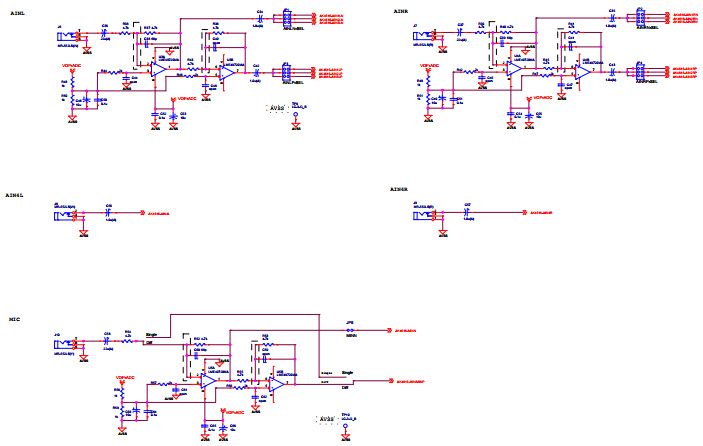Select the capacitor beside the AIN6L jack

click(x=107, y=212)
